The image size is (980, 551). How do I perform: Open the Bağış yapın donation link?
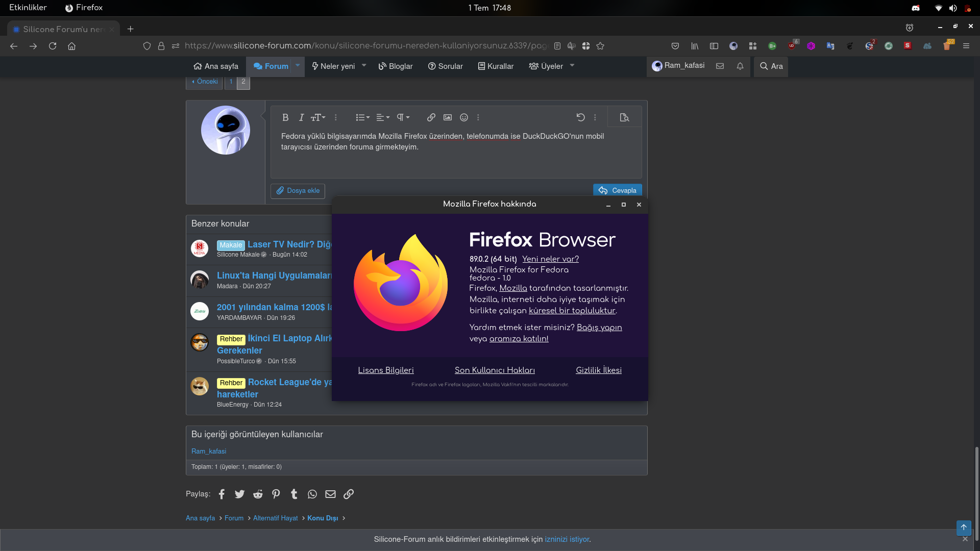click(599, 328)
